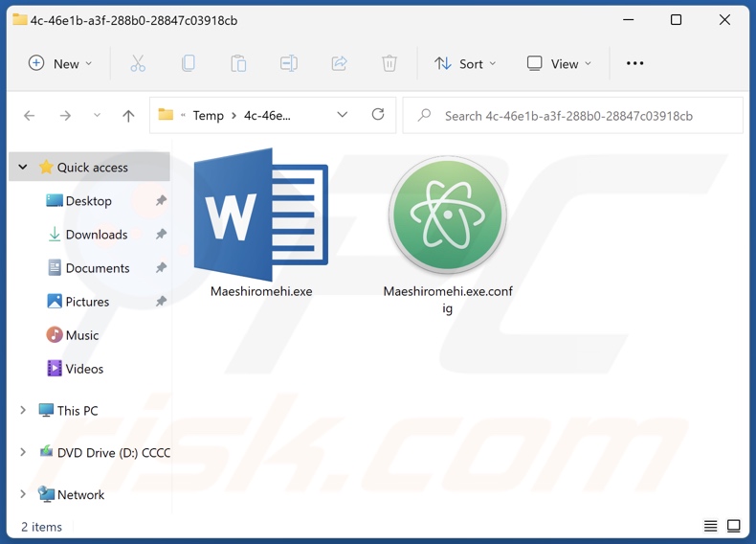Click the Cut scissors icon
The height and width of the screenshot is (544, 756).
(138, 63)
